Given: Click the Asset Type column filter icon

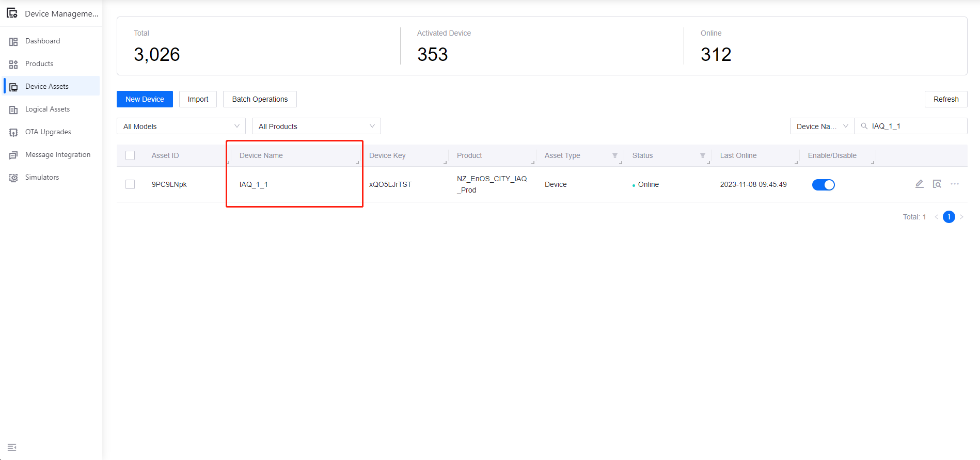Looking at the screenshot, I should pyautogui.click(x=614, y=155).
